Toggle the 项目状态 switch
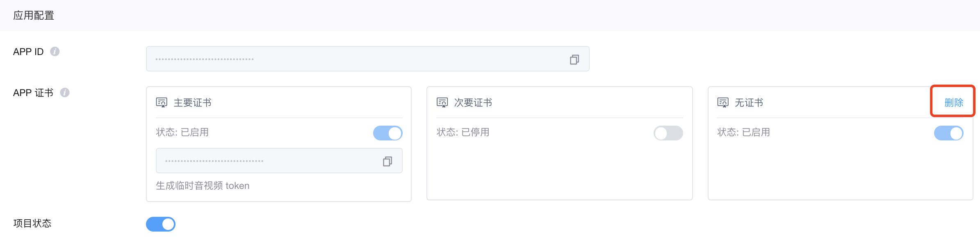980x248 pixels. click(161, 224)
